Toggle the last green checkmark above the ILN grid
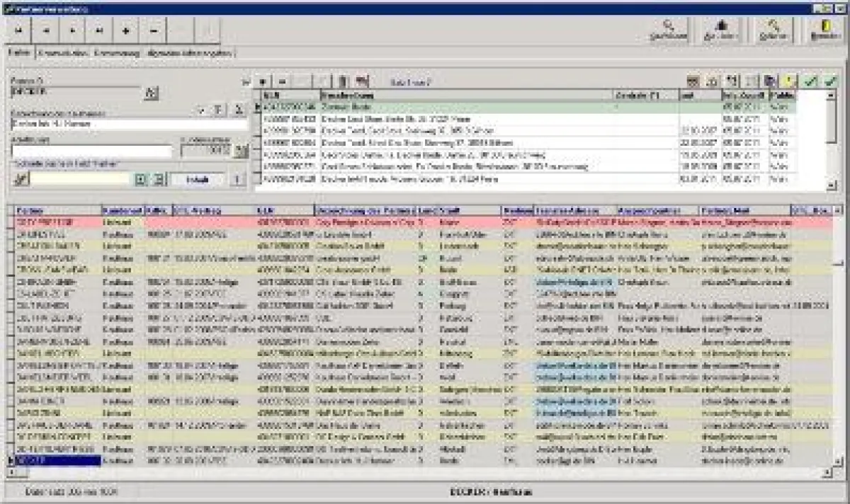Screen dimensions: 850x504 (x=830, y=82)
